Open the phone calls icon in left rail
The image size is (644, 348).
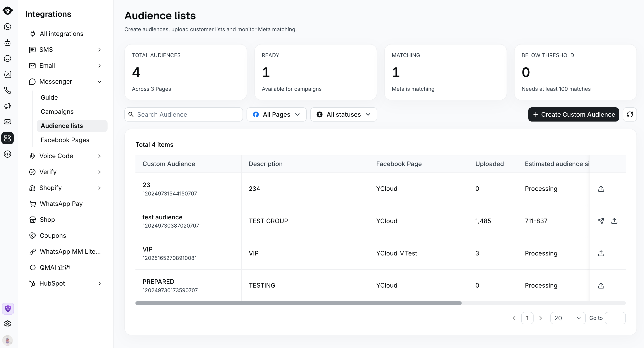8,90
